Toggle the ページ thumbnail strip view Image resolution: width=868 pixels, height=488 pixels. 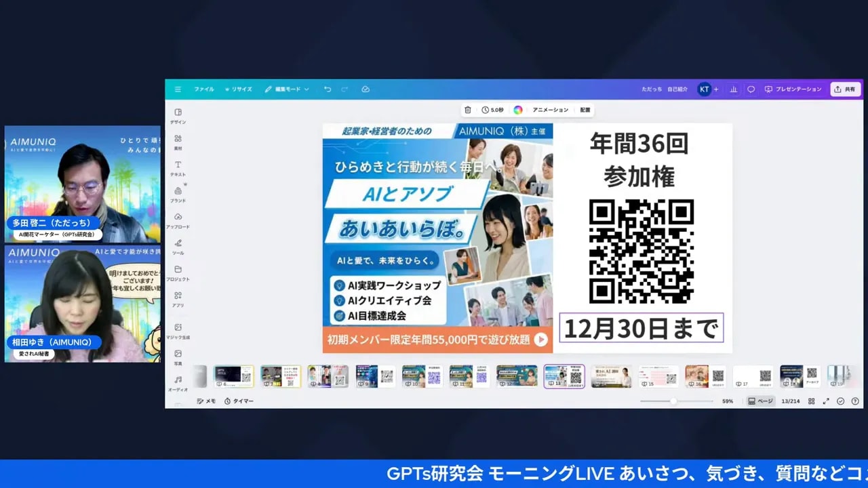point(760,401)
